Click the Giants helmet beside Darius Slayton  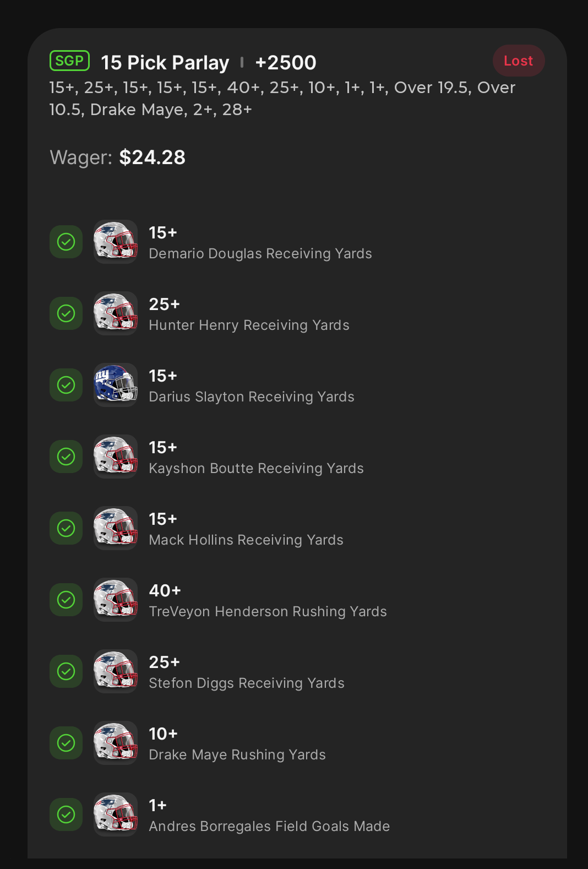[115, 385]
